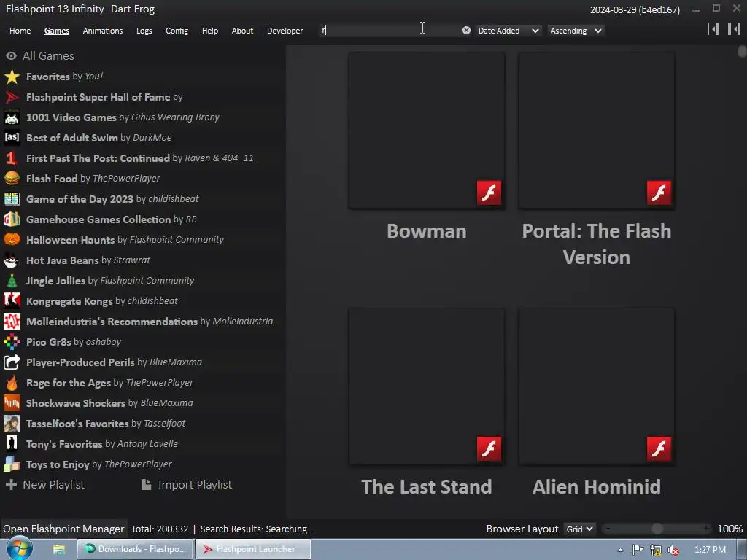Click Open Flashpoint Manager button

(63, 529)
